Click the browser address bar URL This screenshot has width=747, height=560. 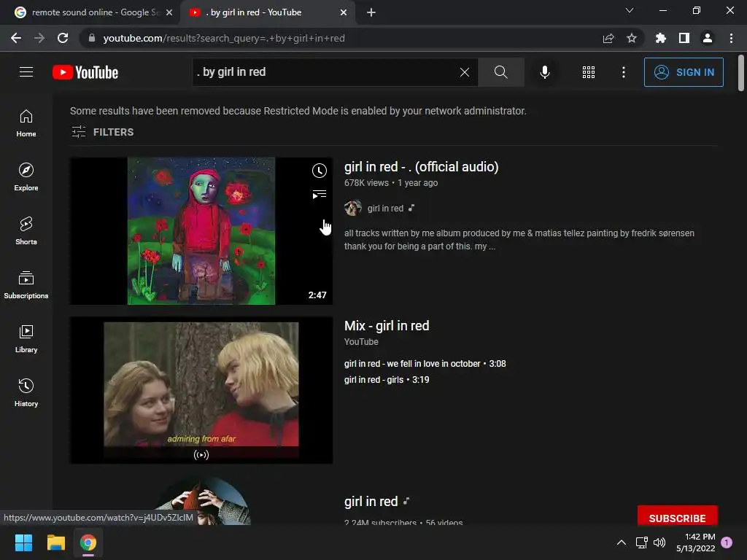pyautogui.click(x=224, y=38)
